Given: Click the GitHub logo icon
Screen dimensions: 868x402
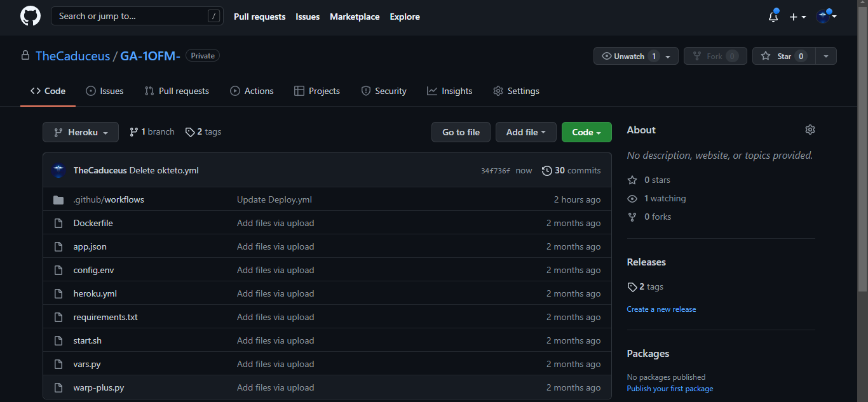Looking at the screenshot, I should pos(30,17).
